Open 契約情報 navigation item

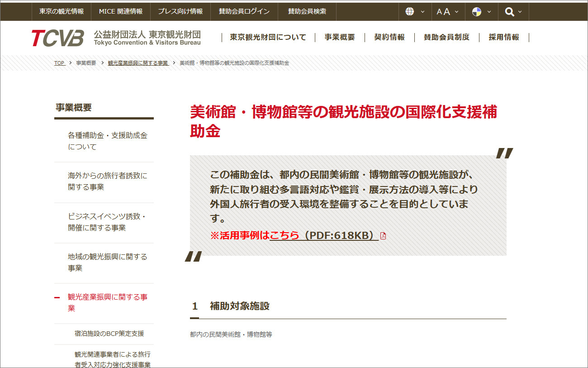(x=389, y=38)
